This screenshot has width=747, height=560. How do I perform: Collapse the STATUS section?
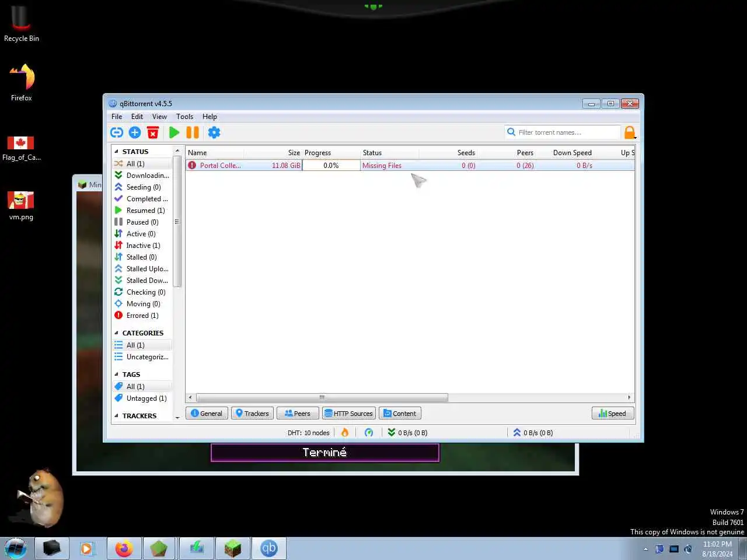tap(116, 152)
